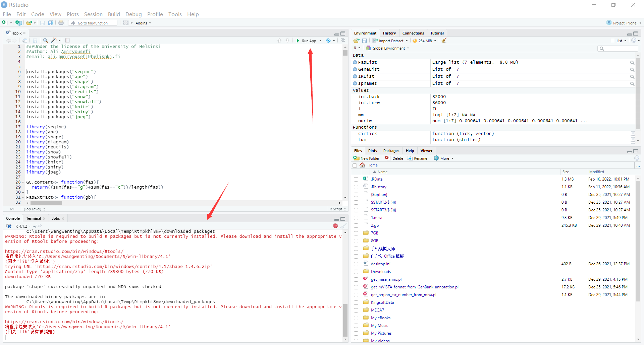
Task: Click the Show in new window icon in editor
Action: (x=24, y=41)
